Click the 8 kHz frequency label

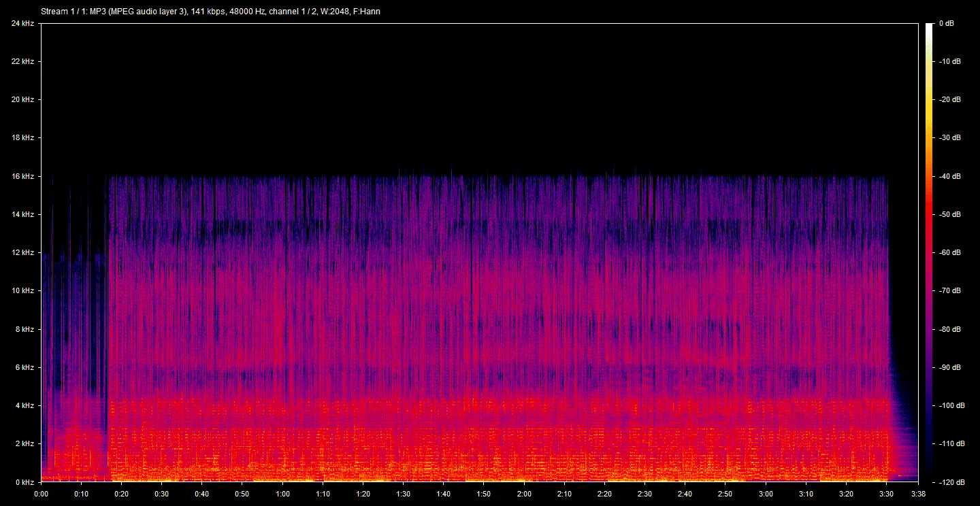click(x=23, y=329)
